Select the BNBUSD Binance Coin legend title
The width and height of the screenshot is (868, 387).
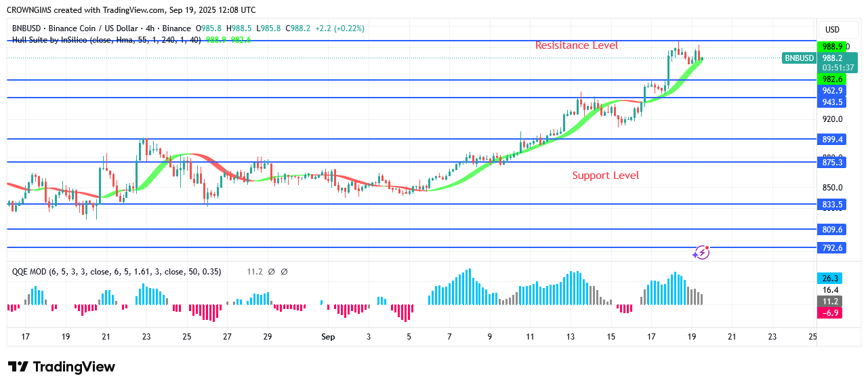102,28
